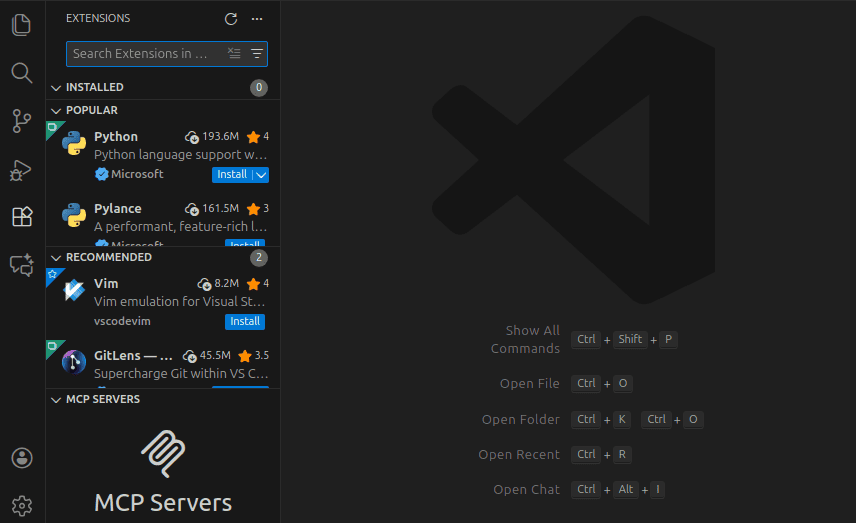Open Views and More Actions ellipsis
Screen dimensions: 856x523
coord(257,19)
